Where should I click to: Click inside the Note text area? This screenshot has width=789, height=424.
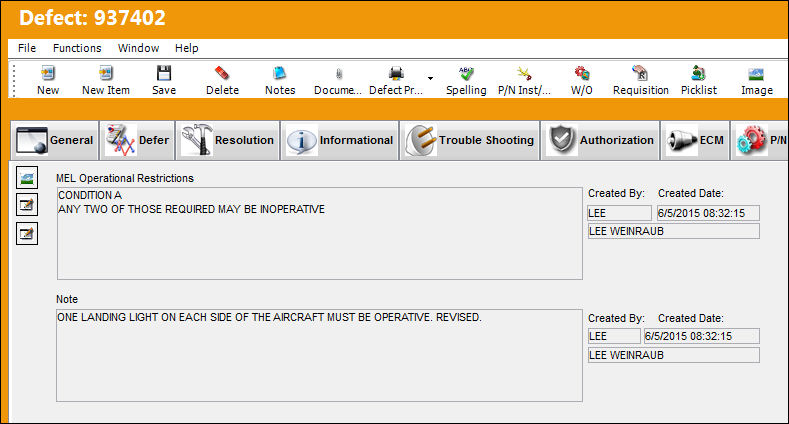pos(320,356)
